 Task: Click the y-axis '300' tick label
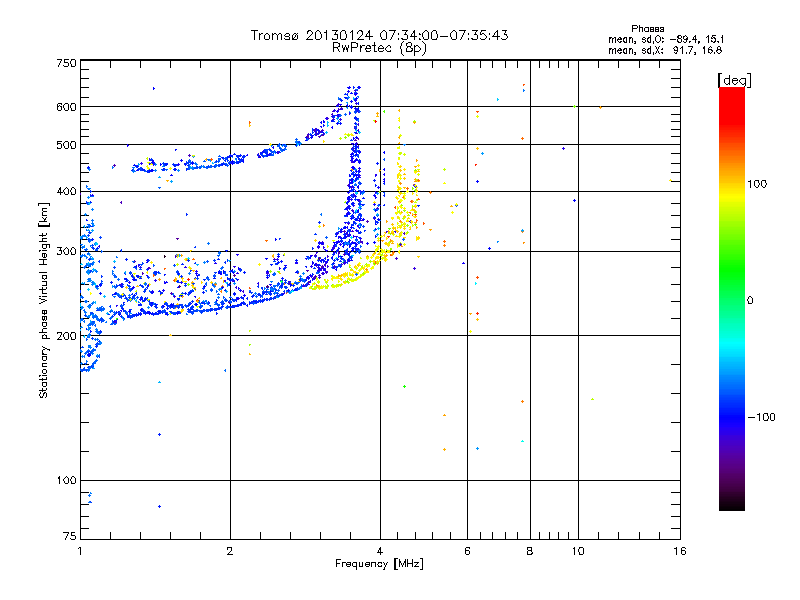(66, 252)
